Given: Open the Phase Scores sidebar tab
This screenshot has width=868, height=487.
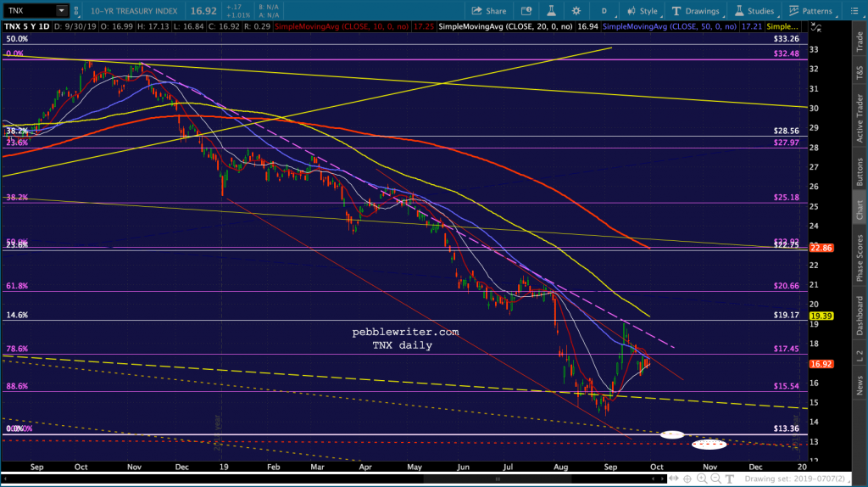Looking at the screenshot, I should 860,258.
